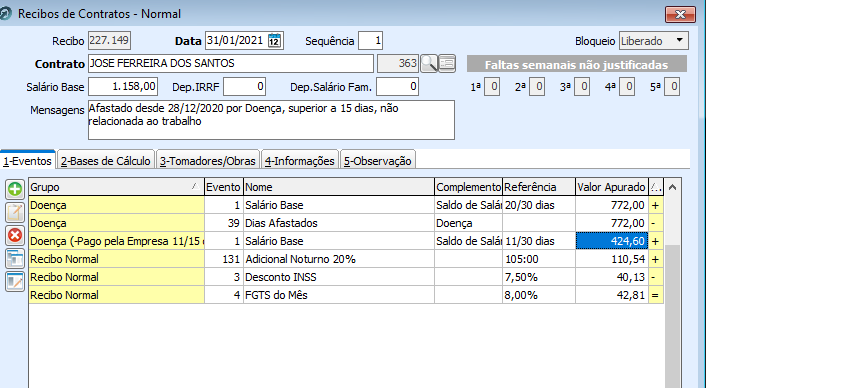Sort table by the Grupo column header
Screen dimensions: 846x388
(x=116, y=187)
